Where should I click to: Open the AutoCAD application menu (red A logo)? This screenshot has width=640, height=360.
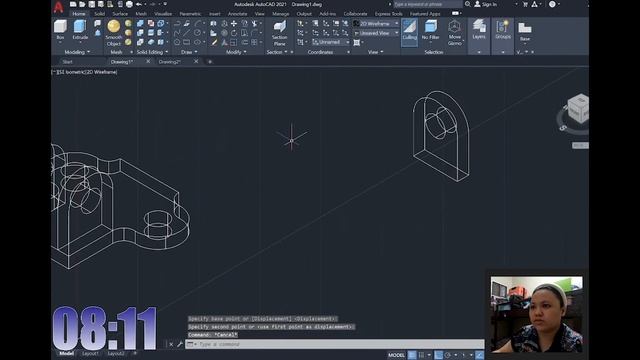[x=58, y=6]
